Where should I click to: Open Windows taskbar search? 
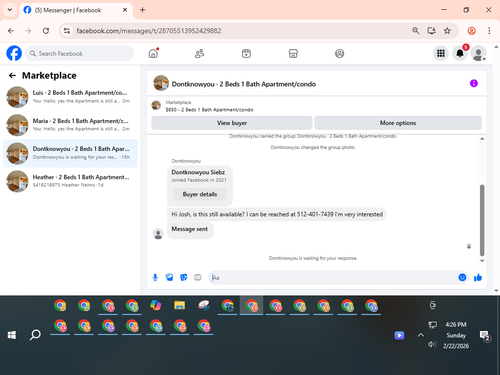pyautogui.click(x=35, y=335)
